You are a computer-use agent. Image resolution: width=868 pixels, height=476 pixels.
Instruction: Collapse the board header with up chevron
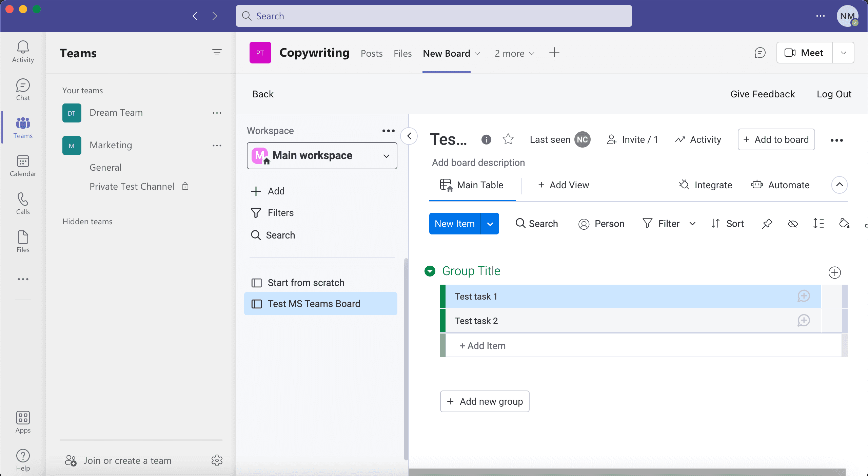839,185
